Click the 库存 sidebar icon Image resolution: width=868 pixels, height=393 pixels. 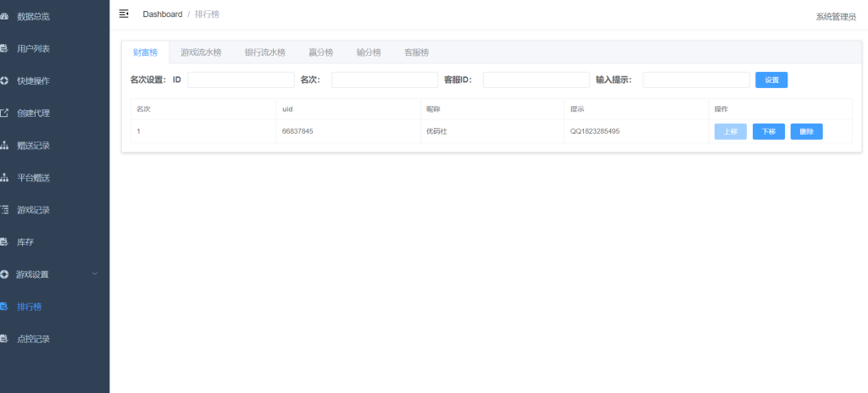pos(4,242)
